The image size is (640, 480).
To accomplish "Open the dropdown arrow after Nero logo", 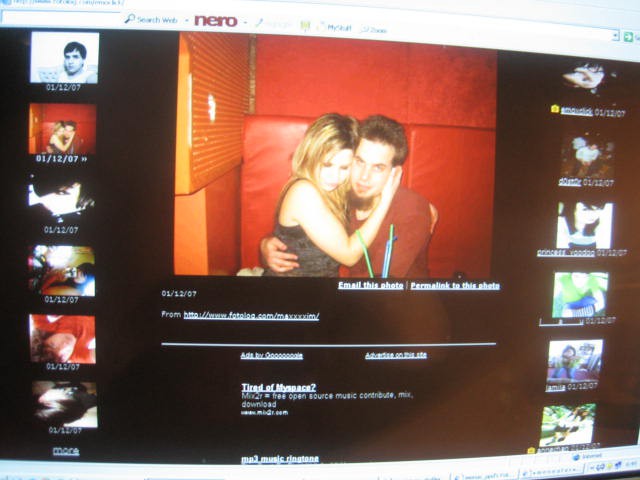I will (x=245, y=22).
